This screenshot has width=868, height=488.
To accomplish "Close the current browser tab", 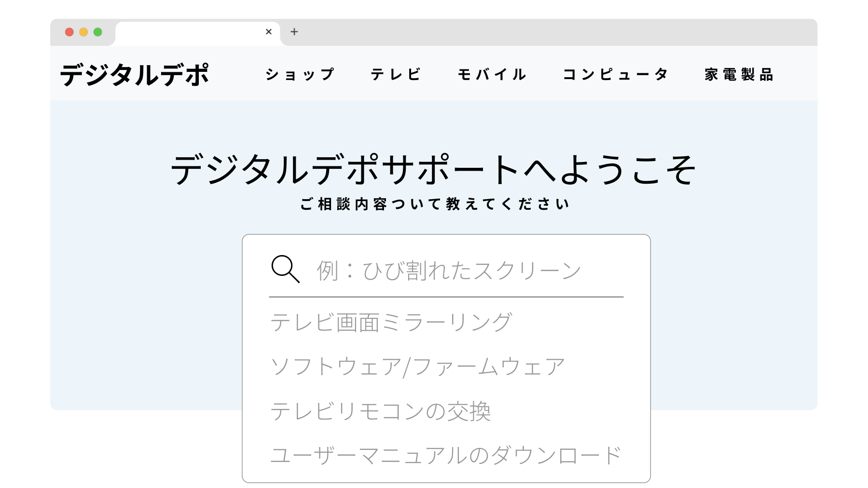I will (269, 32).
